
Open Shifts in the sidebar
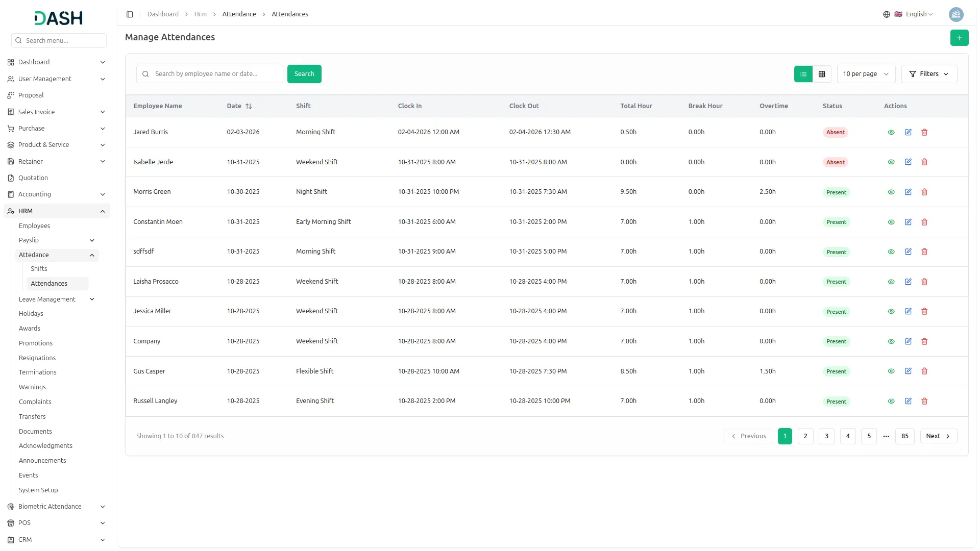tap(39, 269)
